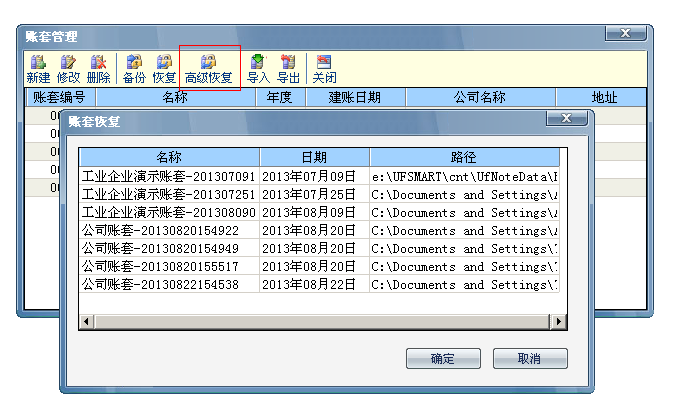
Task: Click the left arrow of the horizontal scrollbar
Action: (86, 322)
